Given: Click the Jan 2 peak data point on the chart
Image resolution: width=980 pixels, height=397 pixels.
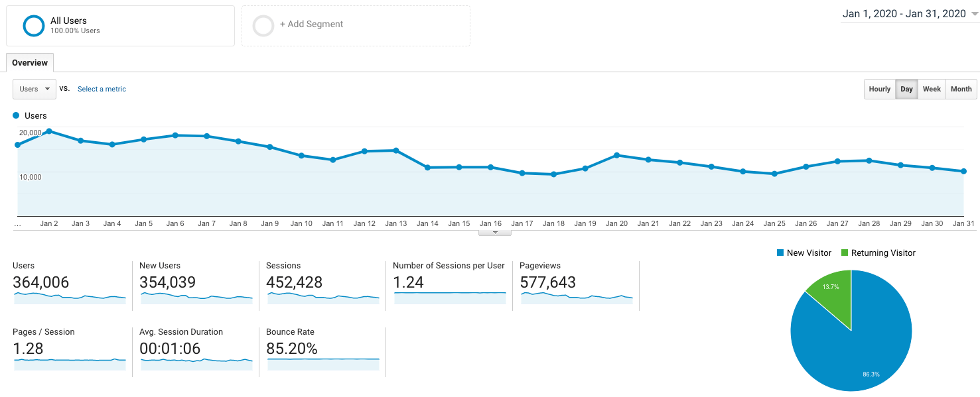Looking at the screenshot, I should tap(49, 131).
